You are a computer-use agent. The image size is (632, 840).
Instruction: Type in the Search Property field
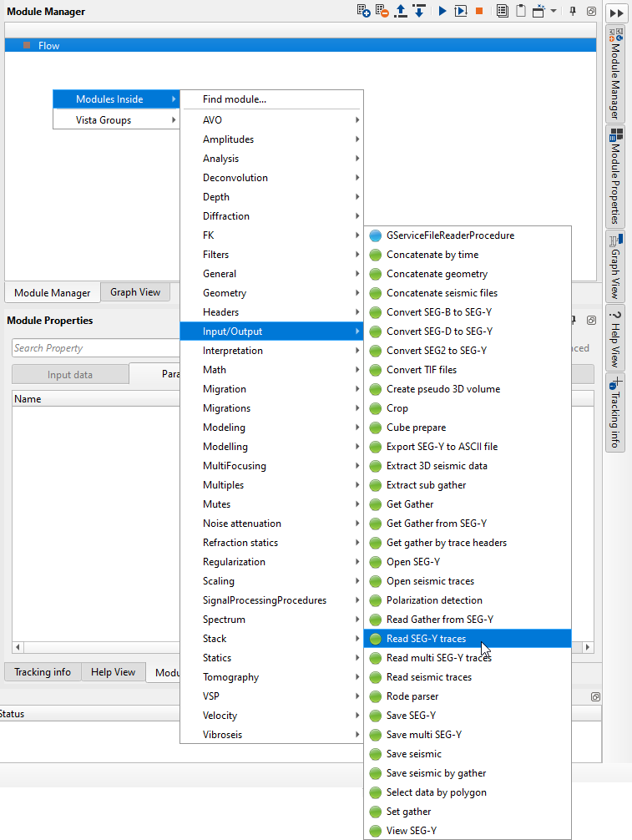coord(92,348)
